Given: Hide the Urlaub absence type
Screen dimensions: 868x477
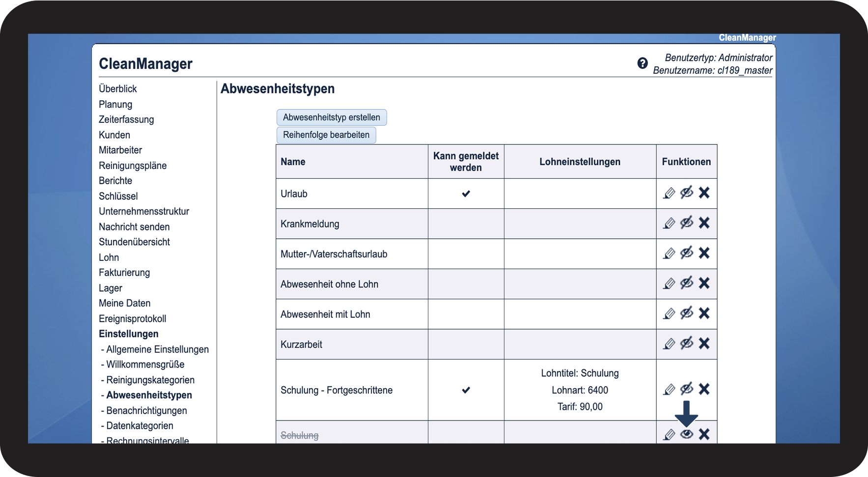Looking at the screenshot, I should tap(686, 193).
